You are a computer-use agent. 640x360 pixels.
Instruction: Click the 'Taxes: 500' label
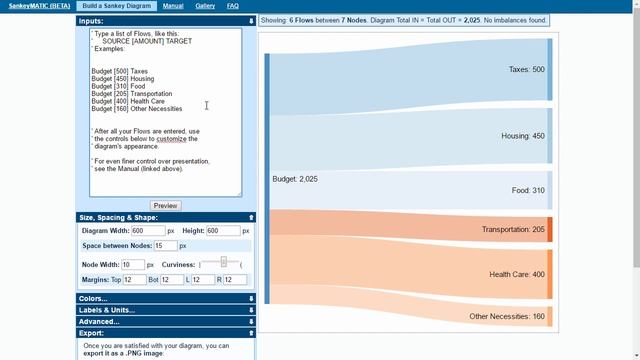coord(527,69)
